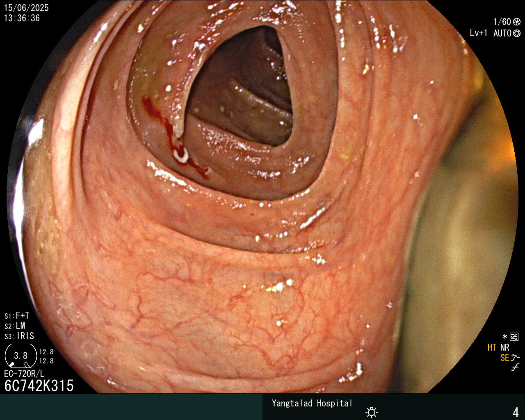525x420 pixels.
Task: Click the Yangtalad Hospital label
Action: click(x=312, y=403)
